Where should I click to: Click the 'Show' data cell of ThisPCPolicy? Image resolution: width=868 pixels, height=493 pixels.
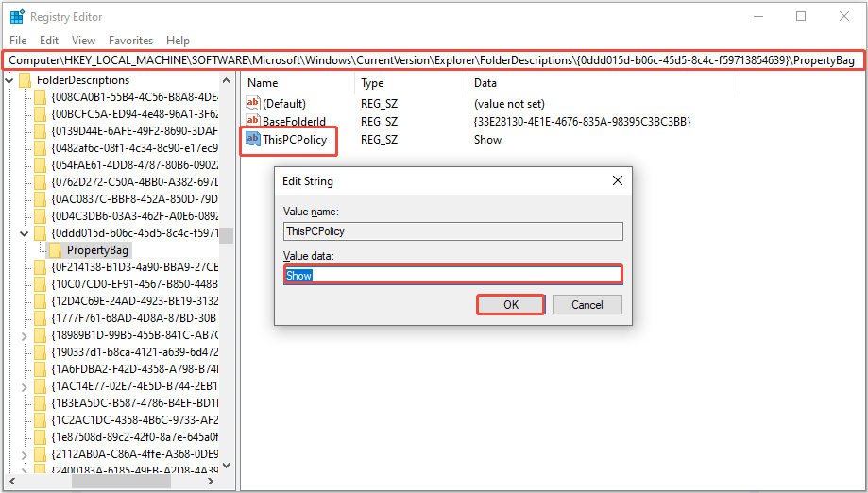click(487, 140)
